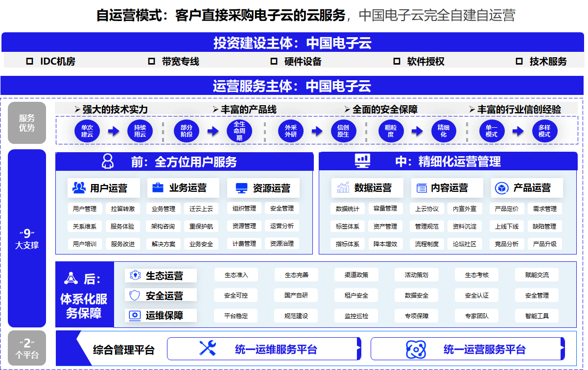Click the 拉留转激 tag
Image resolution: width=588 pixels, height=370 pixels.
coord(122,209)
